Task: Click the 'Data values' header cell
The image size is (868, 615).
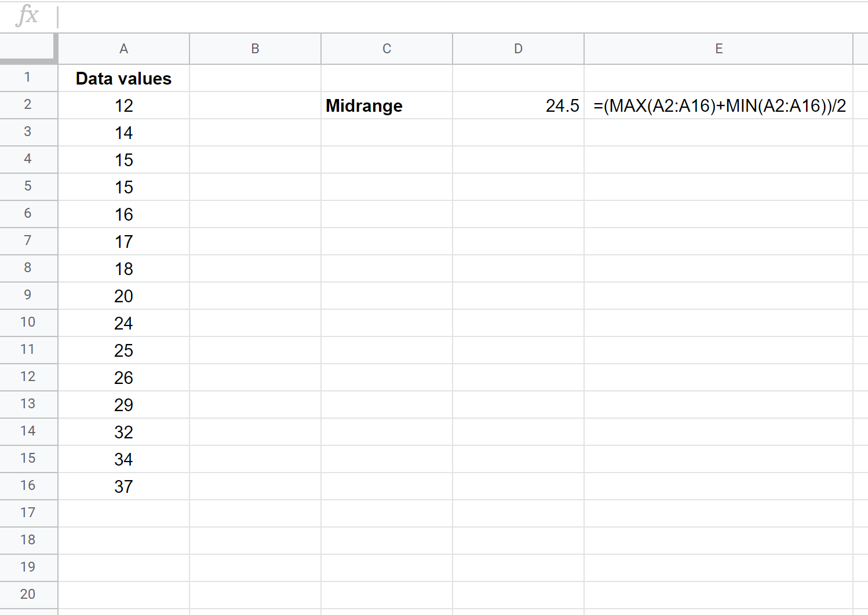Action: (x=124, y=78)
